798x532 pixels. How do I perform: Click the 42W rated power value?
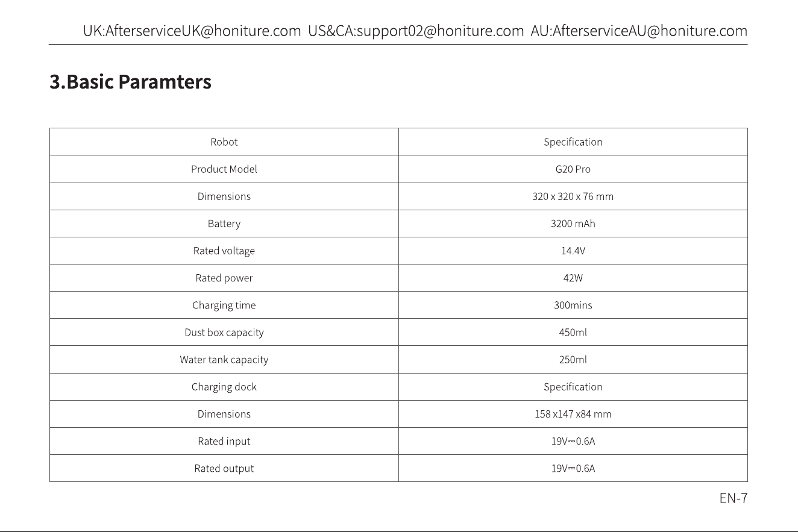point(573,278)
